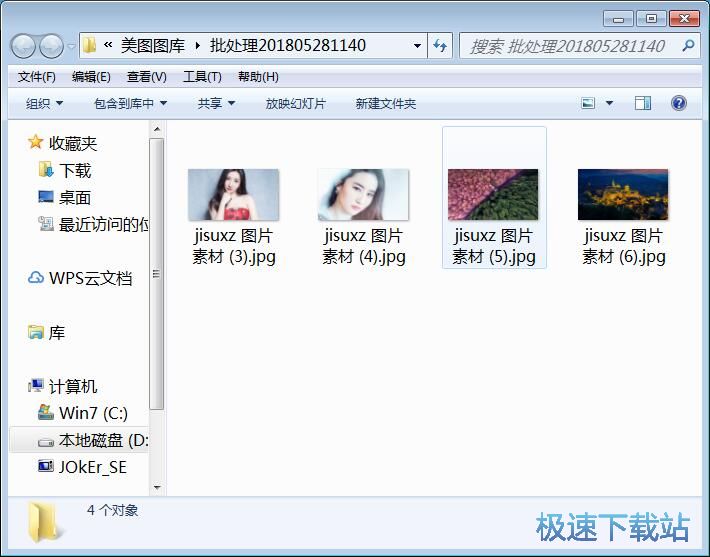This screenshot has height=557, width=710.
Task: Click the 库 libraries icon
Action: click(36, 332)
